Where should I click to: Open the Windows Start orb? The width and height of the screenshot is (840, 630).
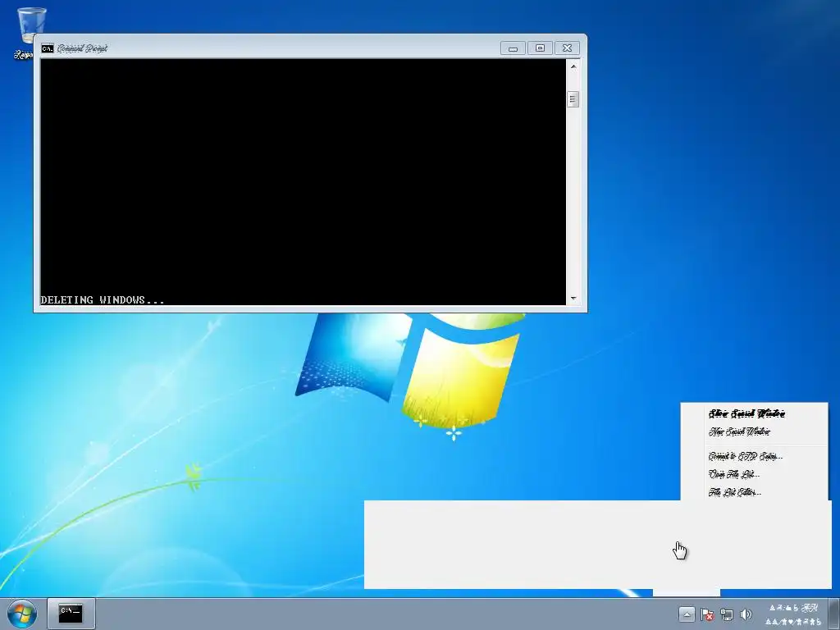[x=22, y=614]
